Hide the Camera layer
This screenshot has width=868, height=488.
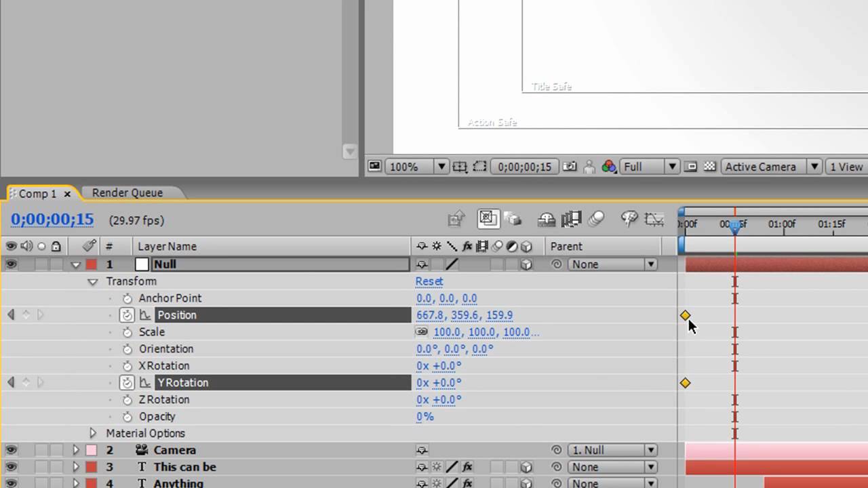[11, 450]
